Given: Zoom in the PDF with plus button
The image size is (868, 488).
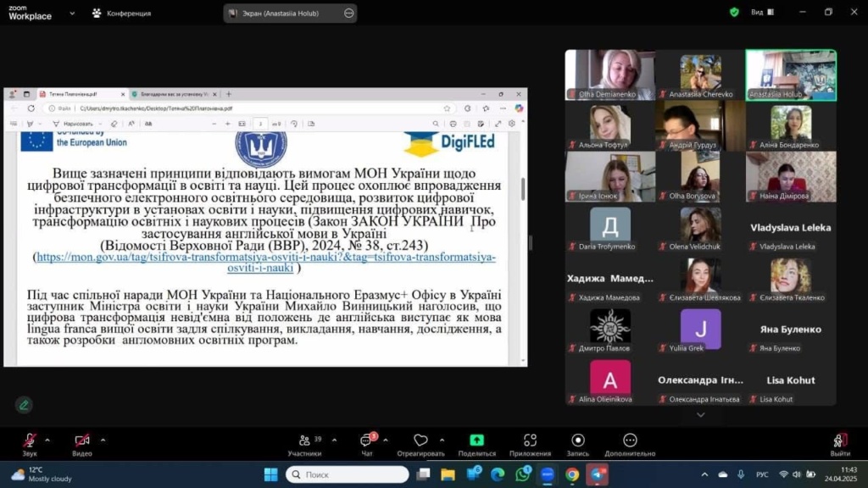Looking at the screenshot, I should click(227, 124).
